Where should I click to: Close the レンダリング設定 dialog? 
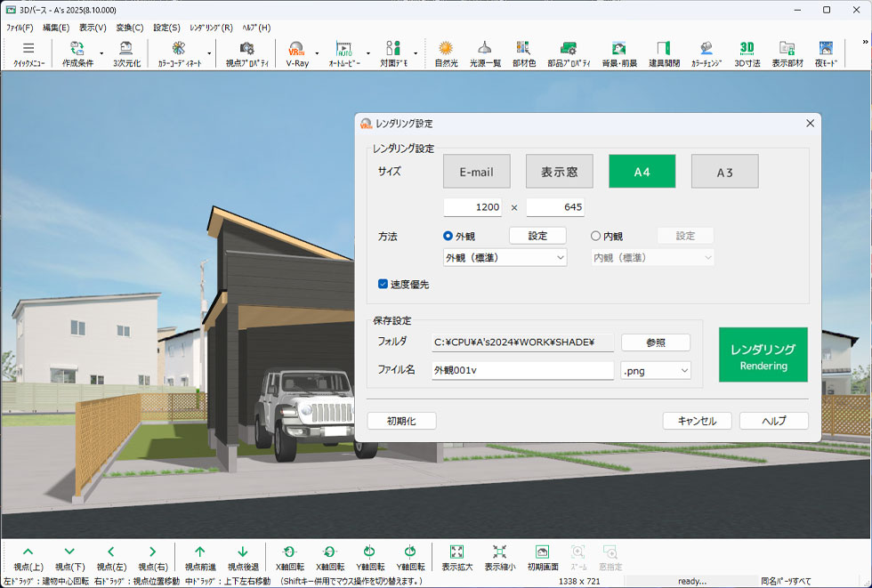[x=811, y=124]
